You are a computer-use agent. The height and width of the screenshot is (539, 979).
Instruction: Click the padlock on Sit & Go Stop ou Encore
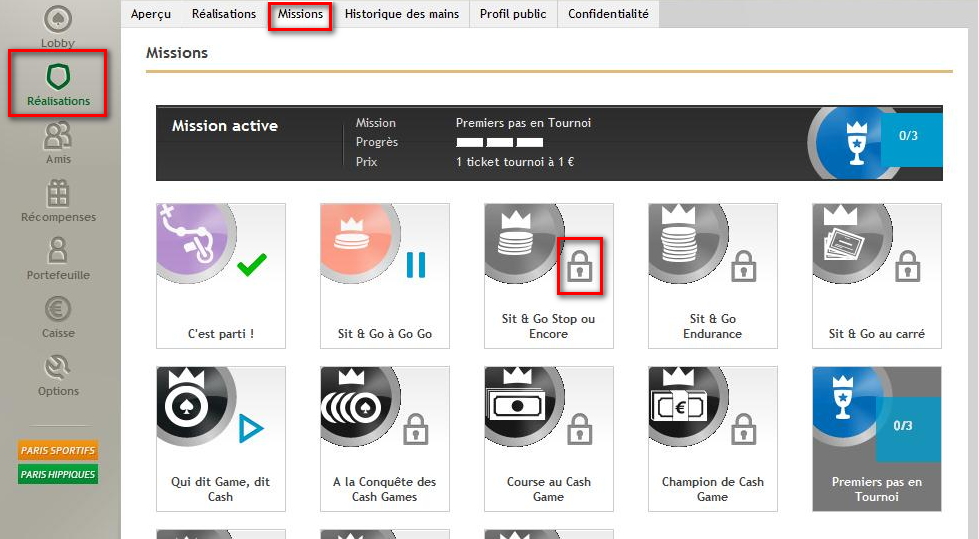[x=579, y=266]
